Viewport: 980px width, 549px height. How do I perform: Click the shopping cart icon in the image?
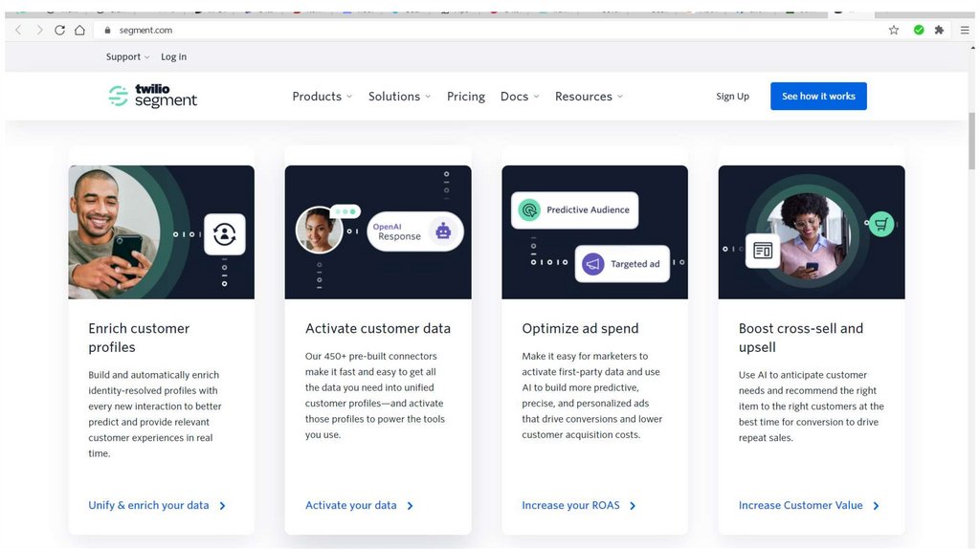point(880,225)
